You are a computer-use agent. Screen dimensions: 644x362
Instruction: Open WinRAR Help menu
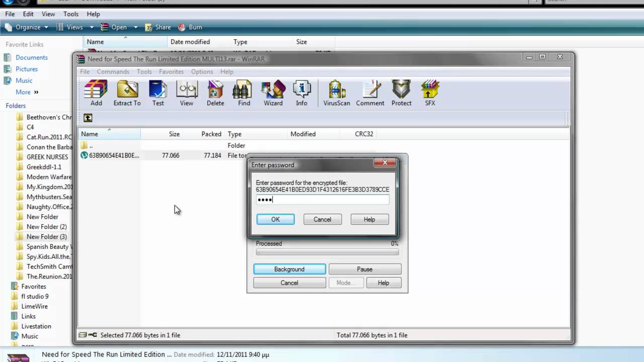click(x=226, y=72)
